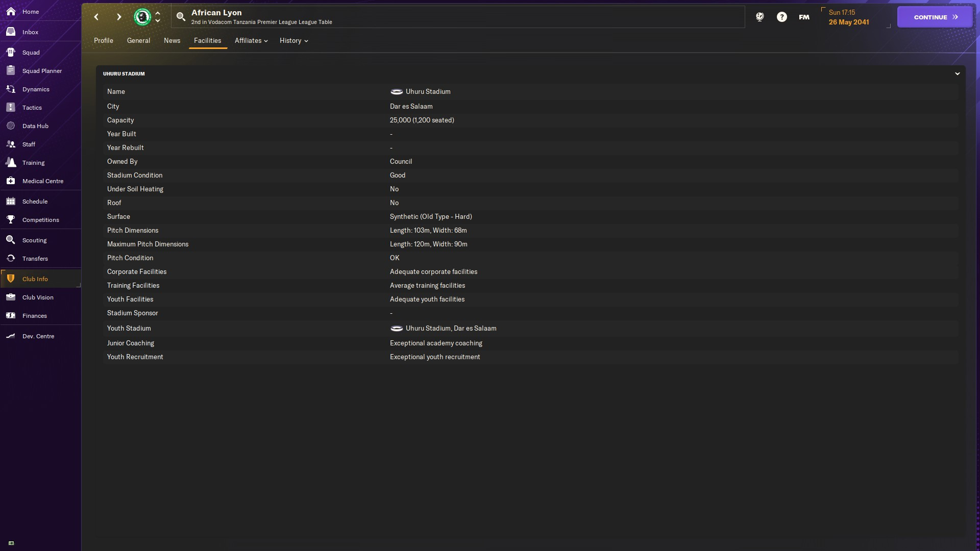Viewport: 980px width, 551px height.
Task: Click the next club stepper arrow
Action: point(158,21)
